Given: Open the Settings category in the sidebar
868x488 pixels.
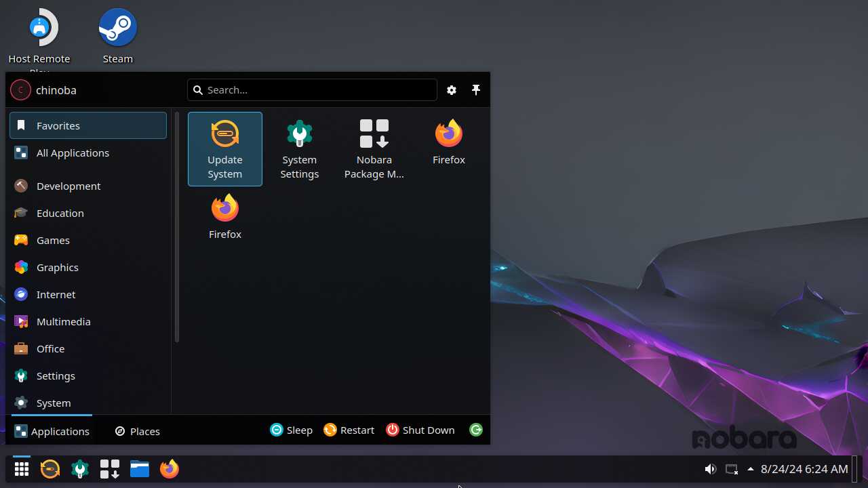Looking at the screenshot, I should tap(88, 375).
